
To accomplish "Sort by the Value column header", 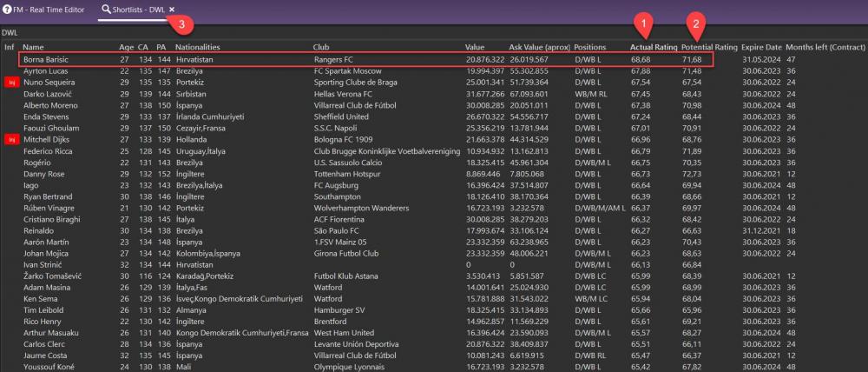I will pyautogui.click(x=475, y=47).
